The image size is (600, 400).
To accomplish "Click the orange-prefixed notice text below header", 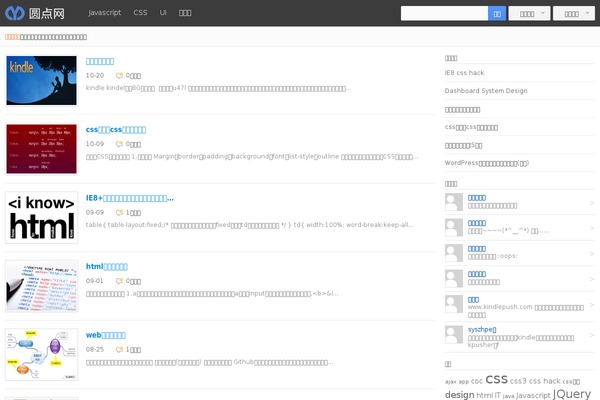I will (x=46, y=37).
